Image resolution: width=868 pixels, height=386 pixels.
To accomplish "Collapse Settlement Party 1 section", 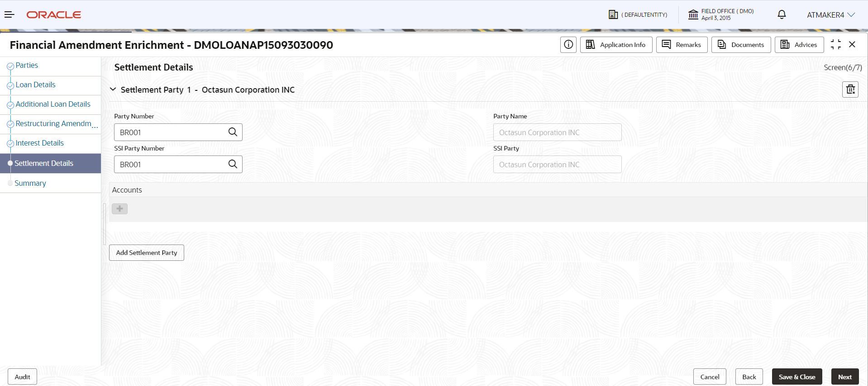I will pos(113,89).
